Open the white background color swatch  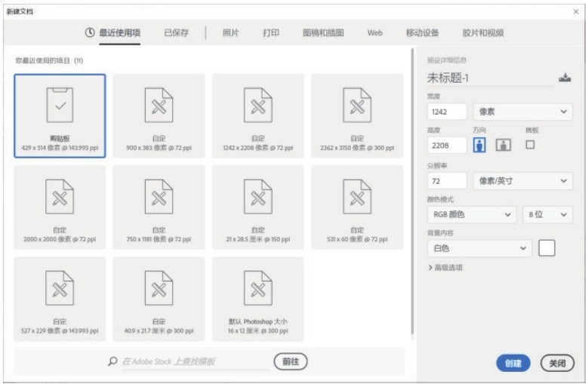[x=546, y=248]
